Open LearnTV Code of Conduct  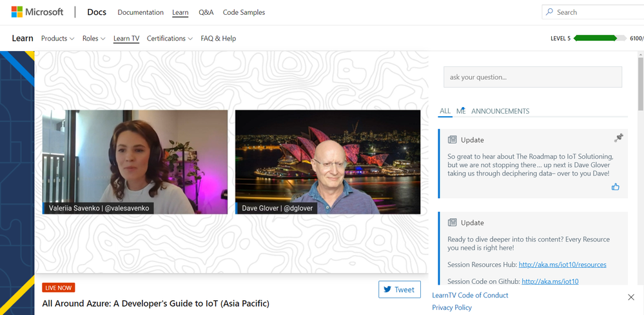(x=470, y=295)
